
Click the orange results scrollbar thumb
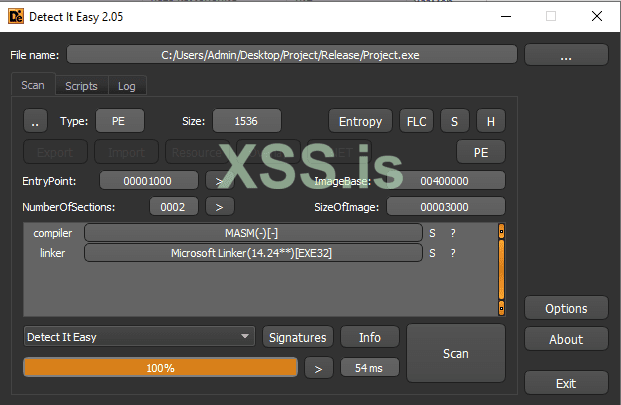point(501,269)
